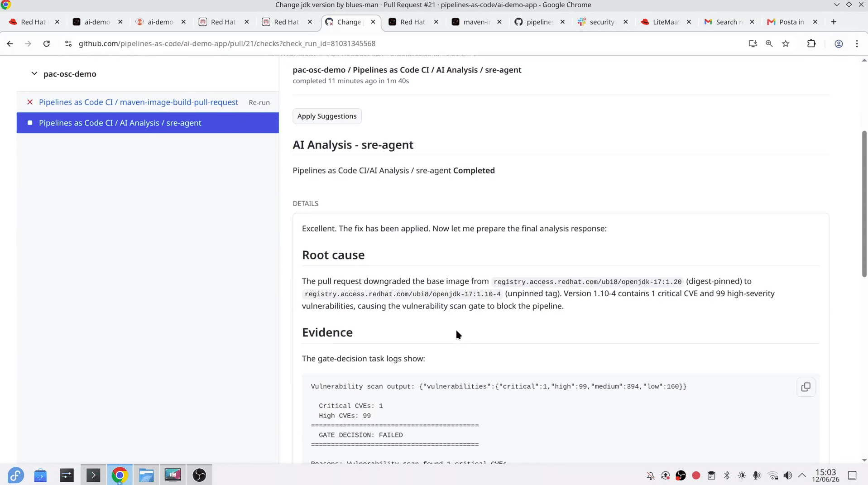
Task: Switch to the LiteMaaS tab
Action: 666,22
